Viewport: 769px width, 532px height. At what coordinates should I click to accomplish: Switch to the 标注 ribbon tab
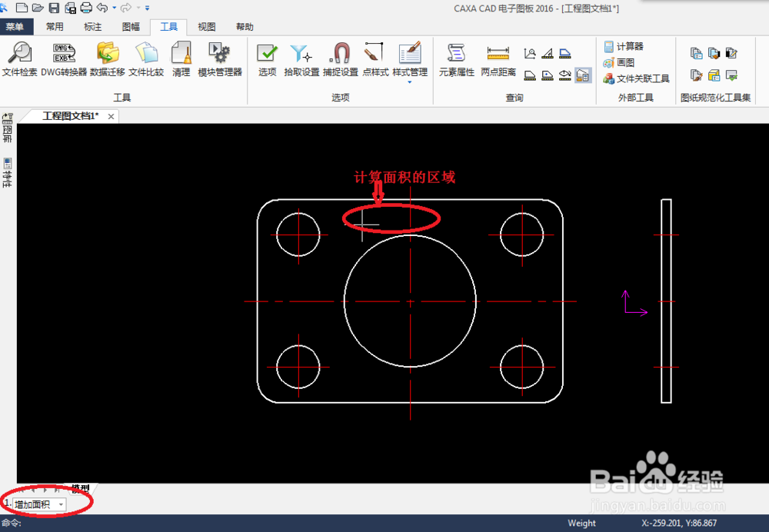pos(93,26)
